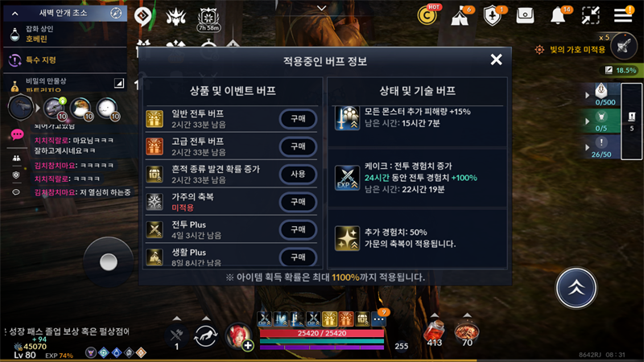Click 사용 for 흔적 종류 발견 확률
Viewport: 644px width, 362px height.
[x=298, y=174]
